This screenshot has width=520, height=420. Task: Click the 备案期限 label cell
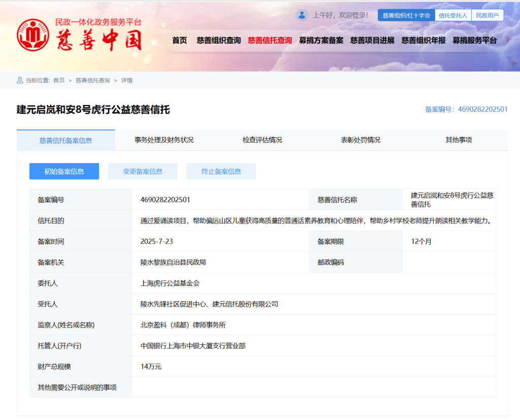coord(331,242)
